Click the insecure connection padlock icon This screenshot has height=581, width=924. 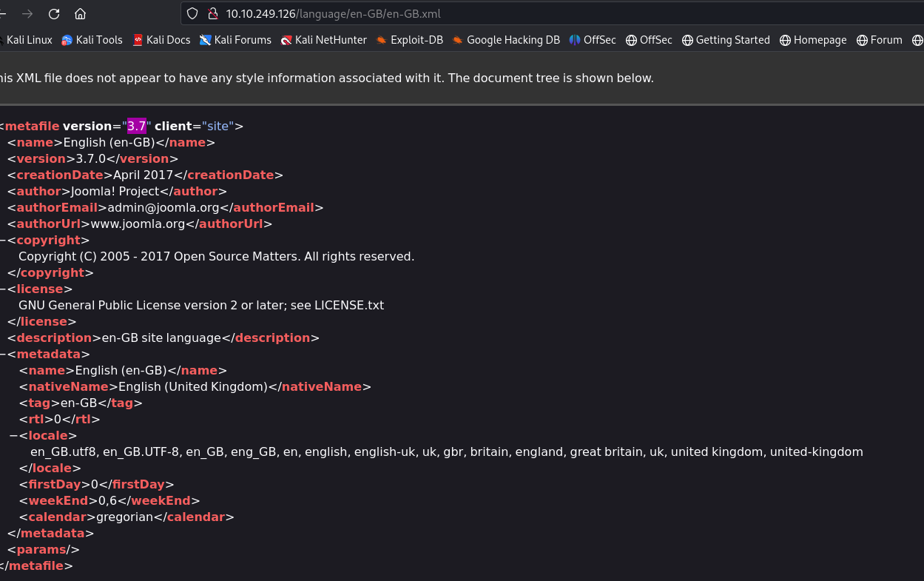tap(212, 14)
